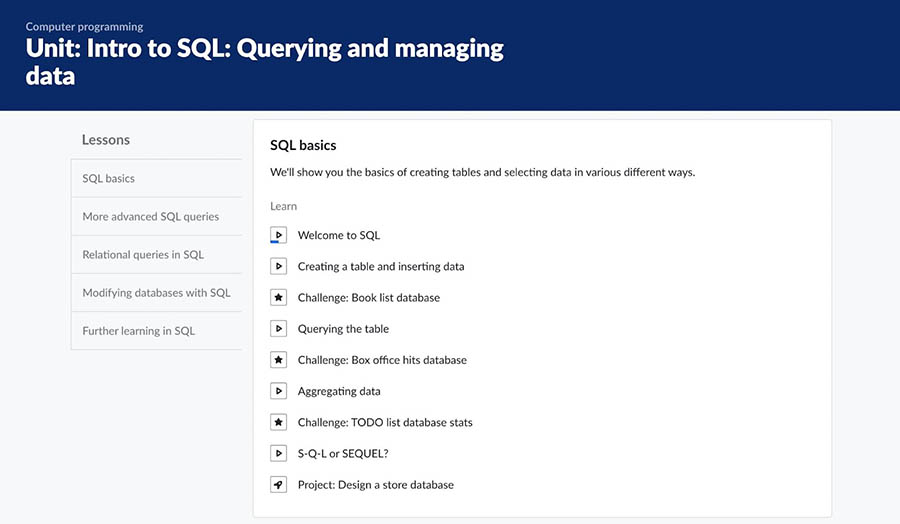Click star icon for TODO list database stats

(x=279, y=422)
